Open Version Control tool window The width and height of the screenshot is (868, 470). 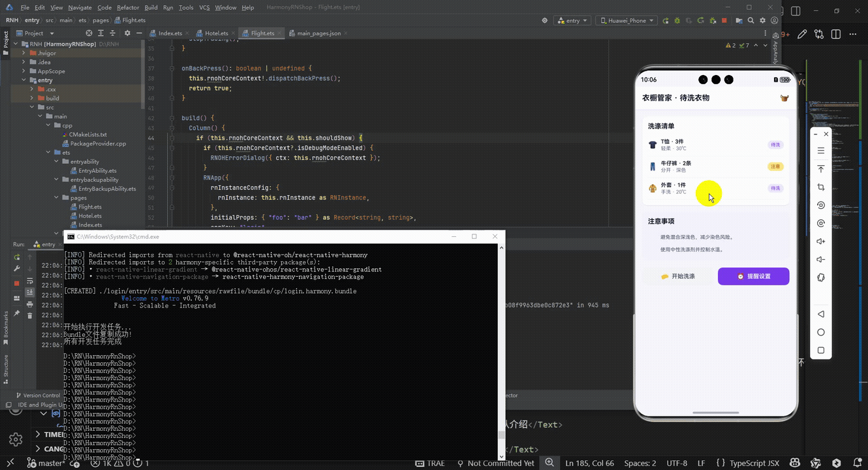click(38, 396)
